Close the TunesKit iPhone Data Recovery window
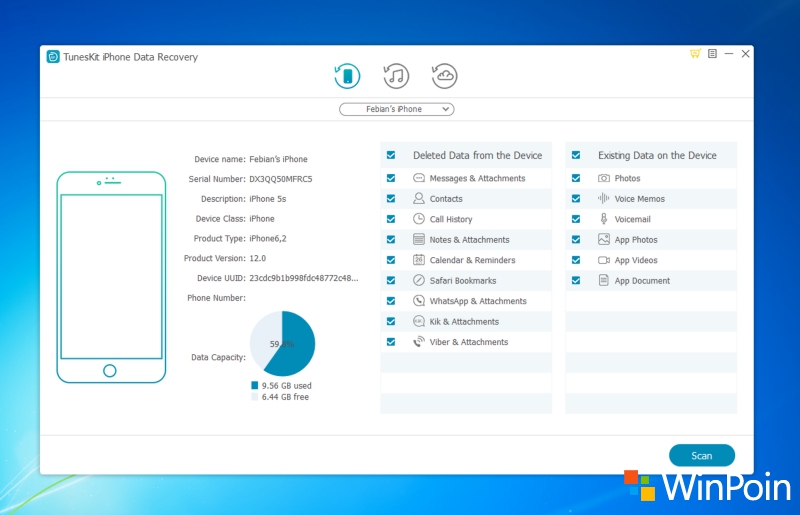This screenshot has width=800, height=515. 745,54
